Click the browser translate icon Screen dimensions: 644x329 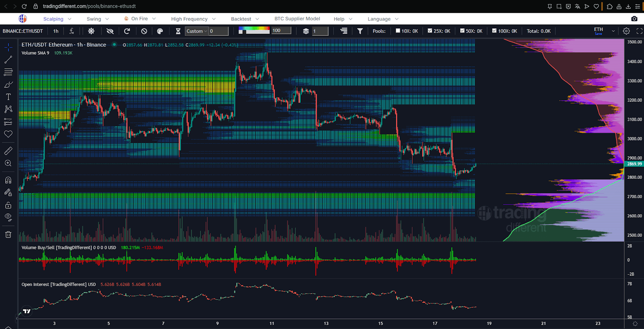(x=578, y=6)
